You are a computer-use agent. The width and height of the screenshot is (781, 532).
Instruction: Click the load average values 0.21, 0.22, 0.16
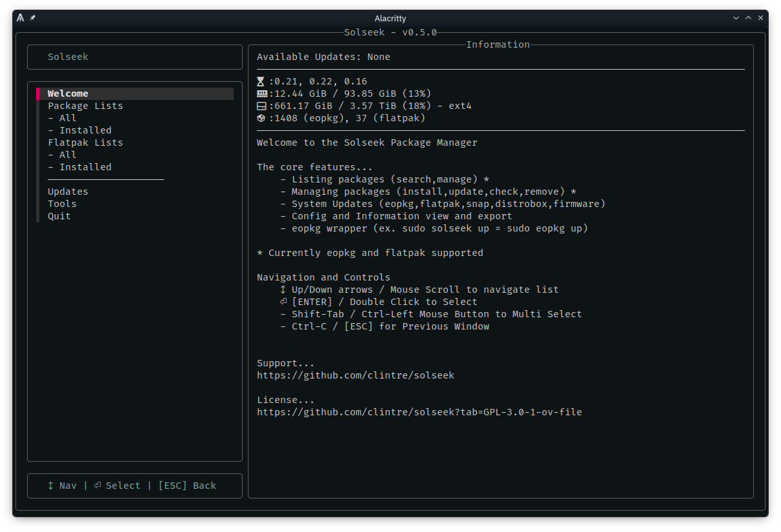(x=321, y=81)
